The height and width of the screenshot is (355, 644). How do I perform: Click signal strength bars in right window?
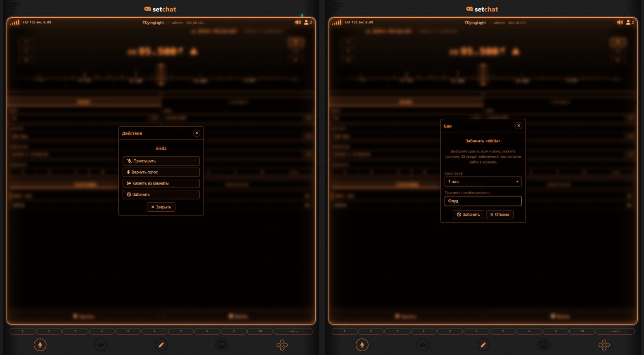click(x=337, y=22)
